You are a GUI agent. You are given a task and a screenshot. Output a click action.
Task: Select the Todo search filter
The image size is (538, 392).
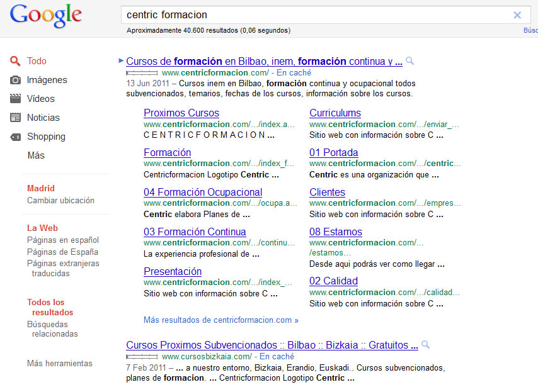(x=37, y=61)
